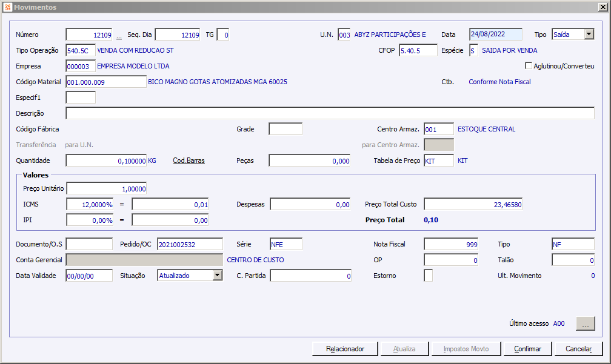611x364 pixels.
Task: Focus the Talão field
Action: (573, 260)
